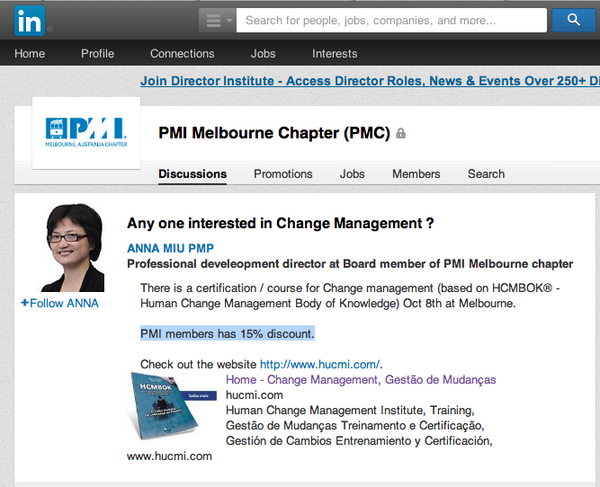Open the Interests menu item
Viewport: 600px width, 487px height.
pyautogui.click(x=334, y=54)
